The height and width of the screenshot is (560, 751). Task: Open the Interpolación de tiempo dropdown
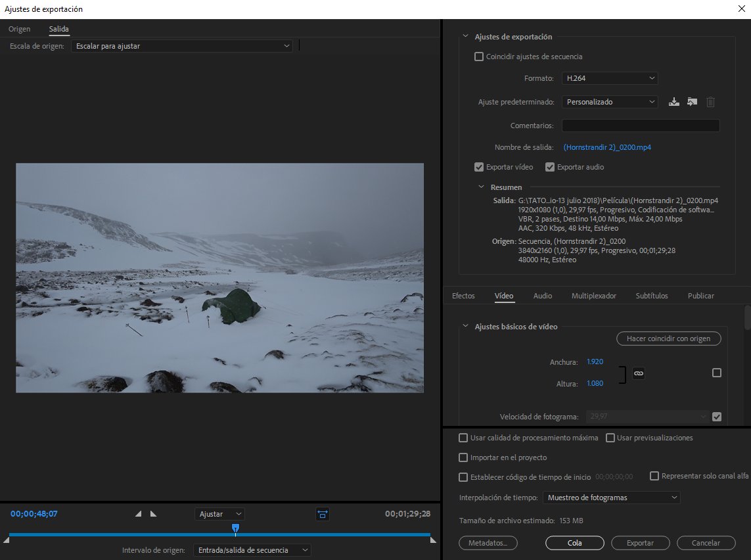pyautogui.click(x=611, y=498)
